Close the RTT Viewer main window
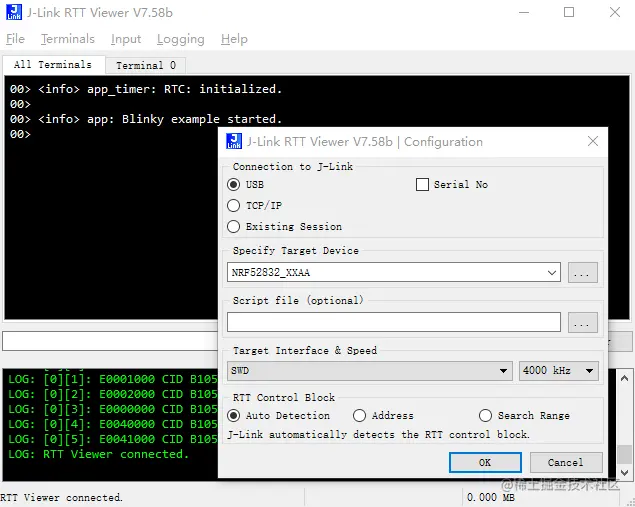 (614, 13)
